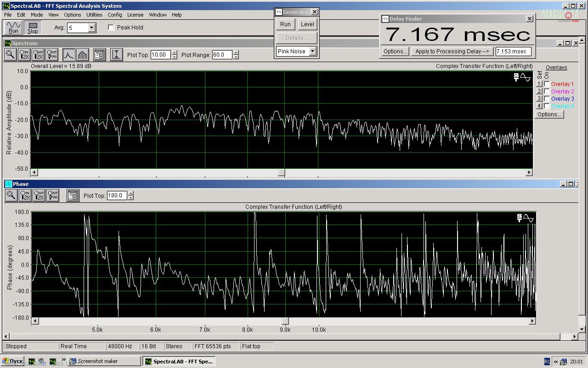
Task: Turn on the Overlay 3 checkbox
Action: 547,99
